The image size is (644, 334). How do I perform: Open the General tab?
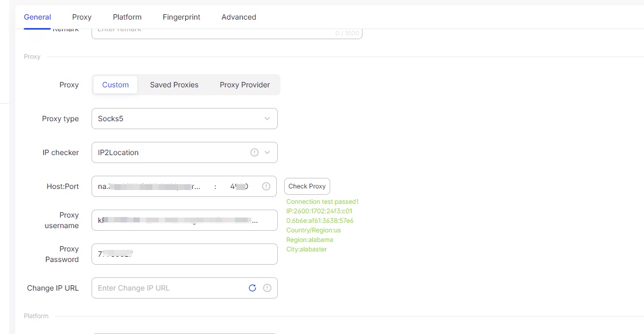coord(38,17)
